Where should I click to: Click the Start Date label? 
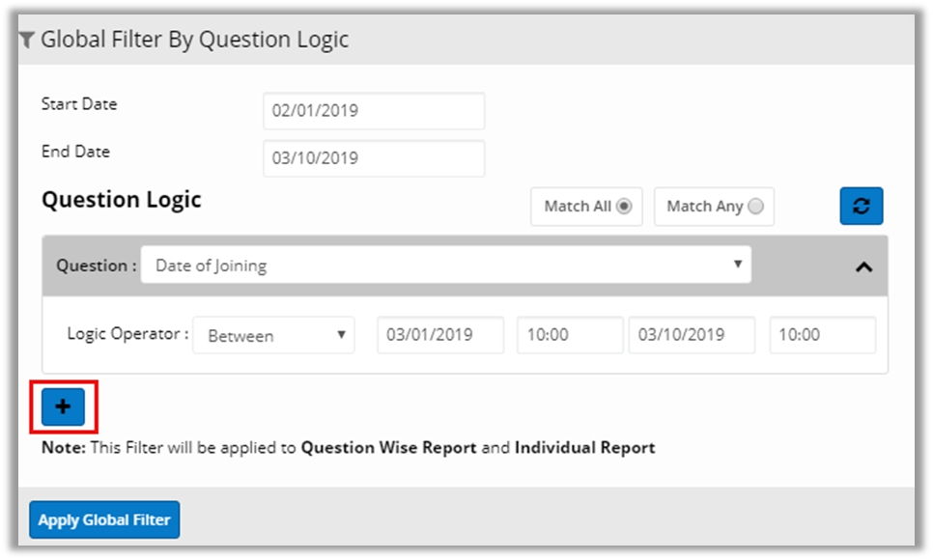pos(79,104)
